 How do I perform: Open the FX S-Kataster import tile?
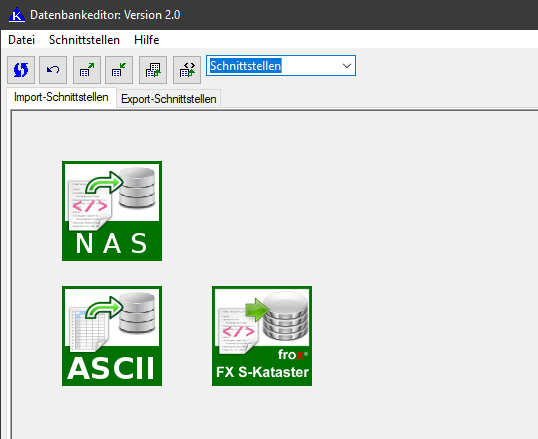tap(262, 336)
